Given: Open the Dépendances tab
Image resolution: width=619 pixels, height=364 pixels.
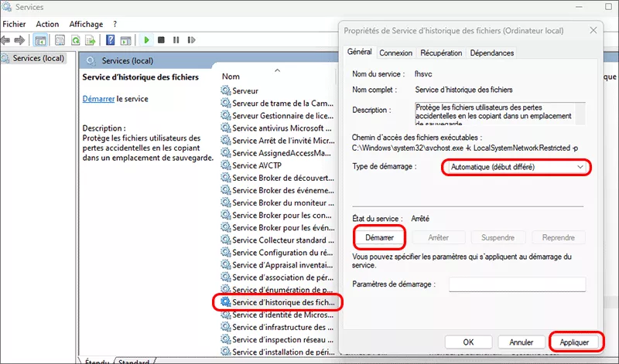Looking at the screenshot, I should click(491, 53).
